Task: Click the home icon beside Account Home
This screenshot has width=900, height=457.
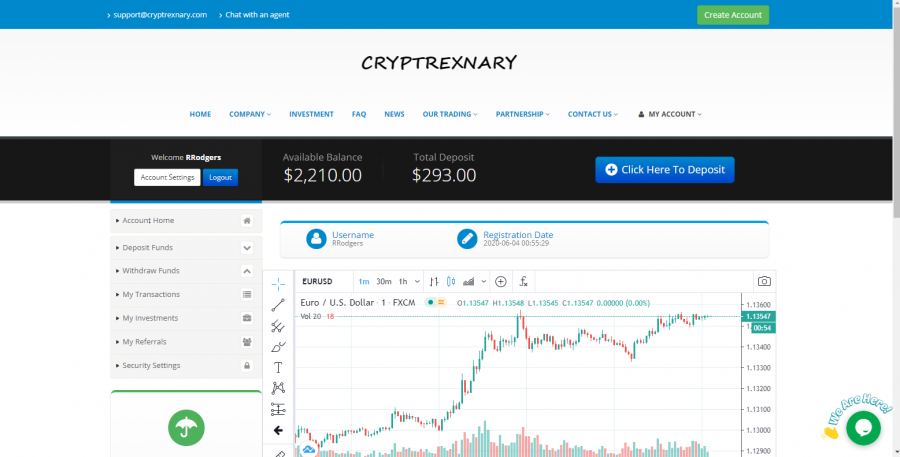Action: click(247, 220)
